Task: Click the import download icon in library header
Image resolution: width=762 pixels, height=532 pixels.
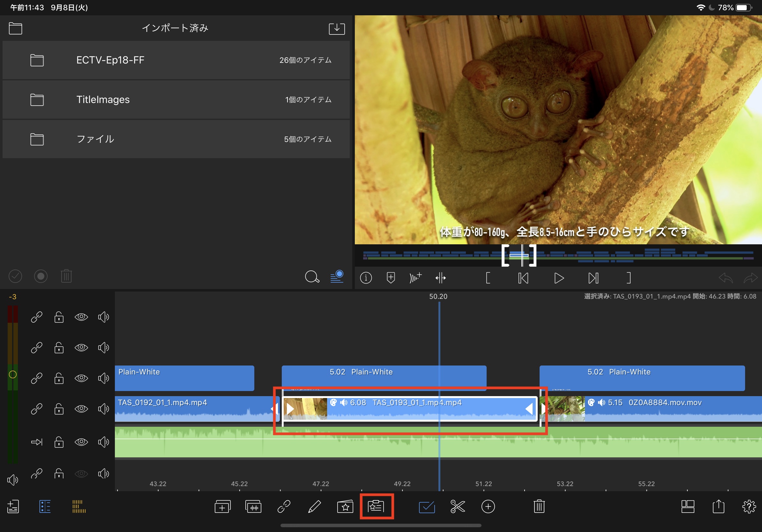Action: click(x=337, y=28)
